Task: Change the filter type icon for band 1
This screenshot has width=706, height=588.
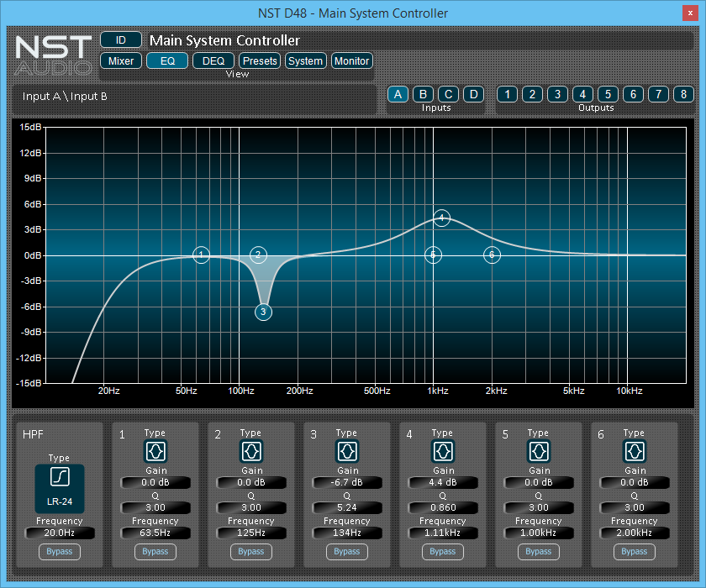Action: pyautogui.click(x=155, y=451)
